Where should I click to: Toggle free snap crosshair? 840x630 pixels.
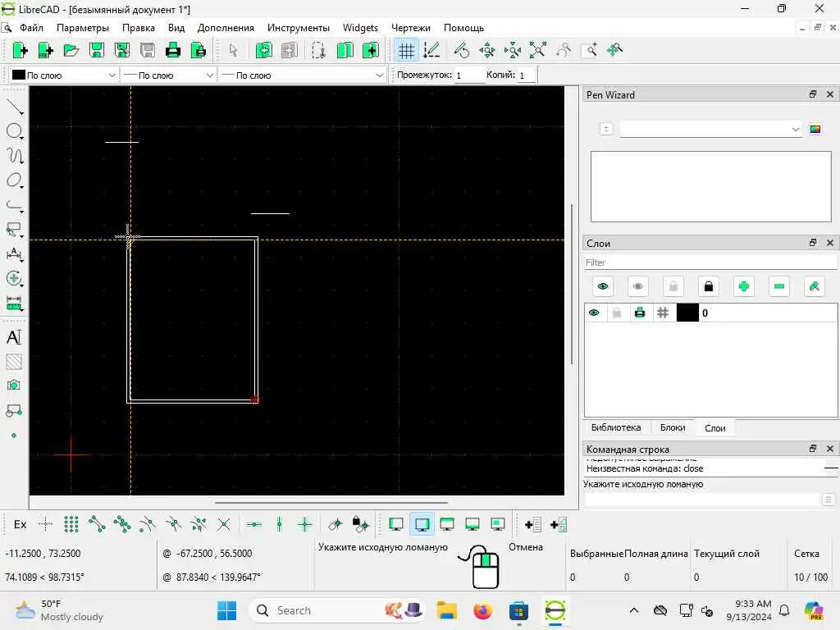(x=46, y=524)
